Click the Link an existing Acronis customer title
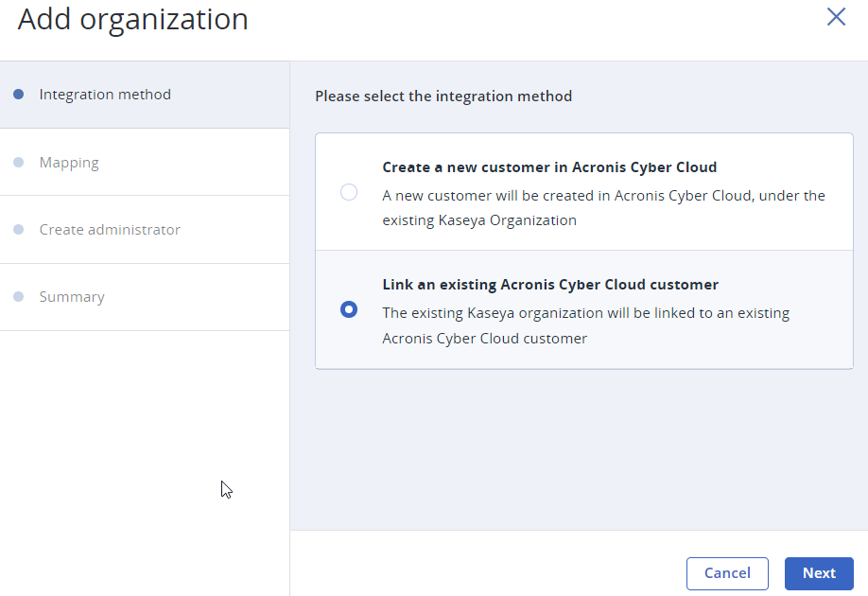The height and width of the screenshot is (596, 868). (x=550, y=285)
